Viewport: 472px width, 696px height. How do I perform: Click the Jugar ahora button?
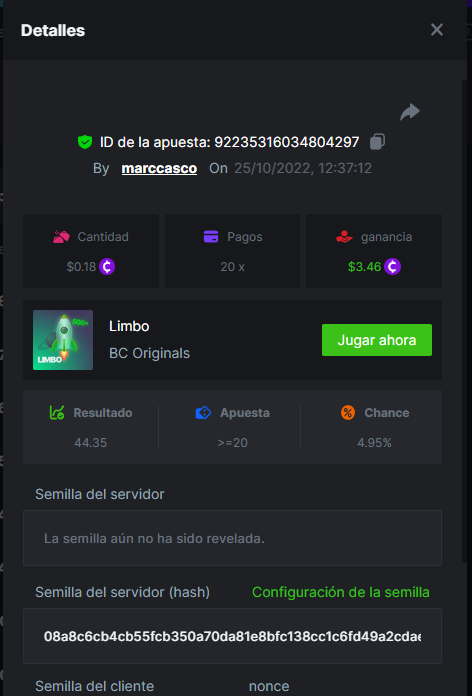(377, 340)
